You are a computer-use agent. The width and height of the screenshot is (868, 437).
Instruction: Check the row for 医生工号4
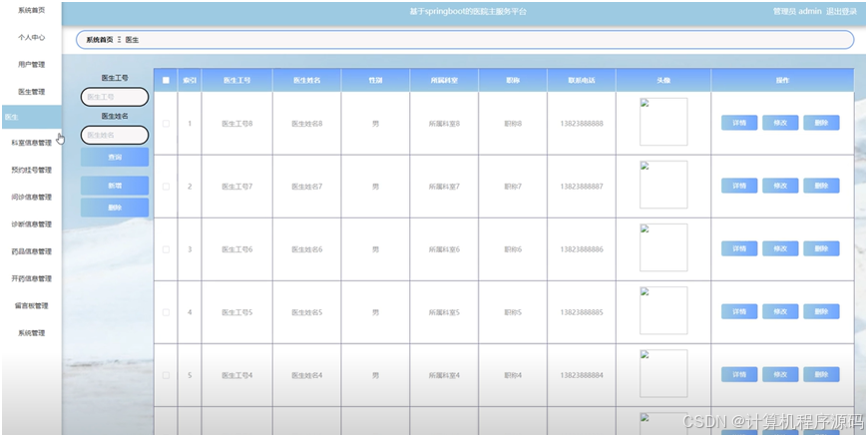pyautogui.click(x=166, y=375)
